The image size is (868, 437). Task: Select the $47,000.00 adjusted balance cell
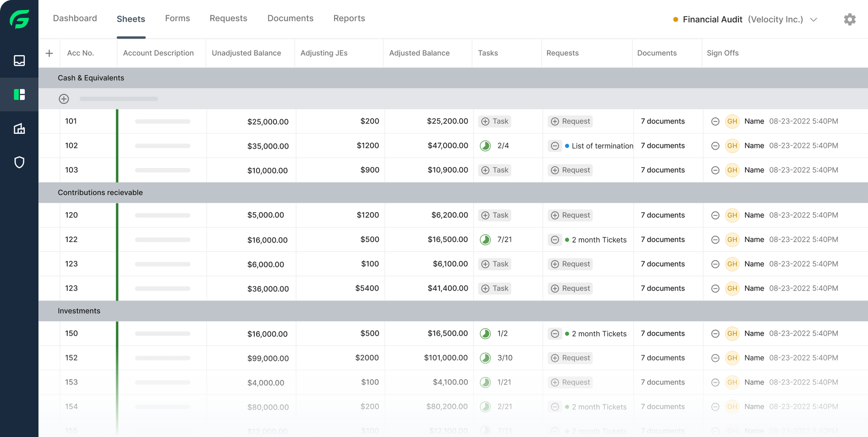448,146
